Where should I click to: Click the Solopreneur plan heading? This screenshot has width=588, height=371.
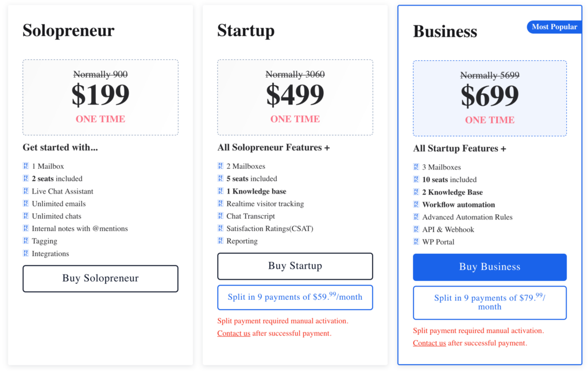click(x=68, y=30)
